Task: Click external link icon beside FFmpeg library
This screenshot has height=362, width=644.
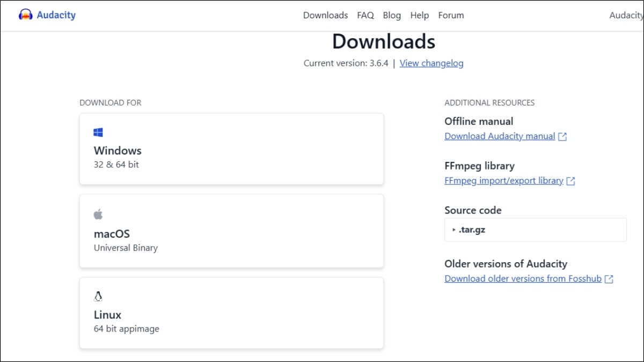Action: 570,181
